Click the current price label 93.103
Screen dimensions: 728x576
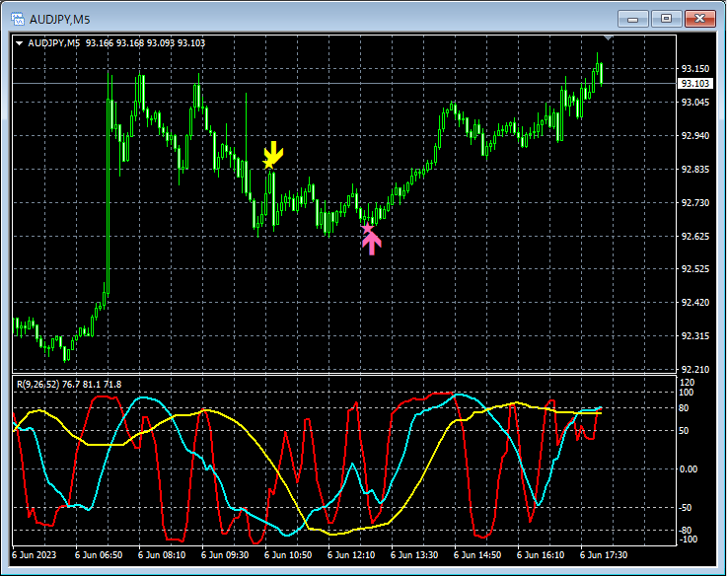tap(694, 84)
